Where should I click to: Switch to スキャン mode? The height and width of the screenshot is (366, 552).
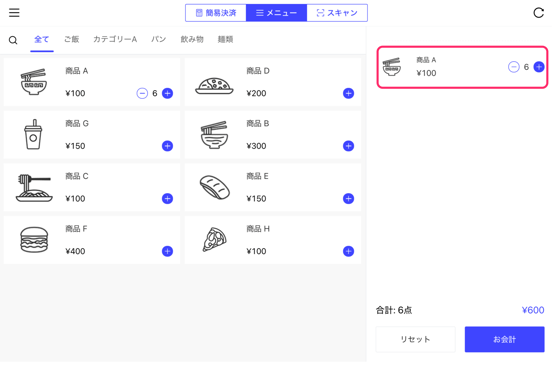(x=337, y=13)
